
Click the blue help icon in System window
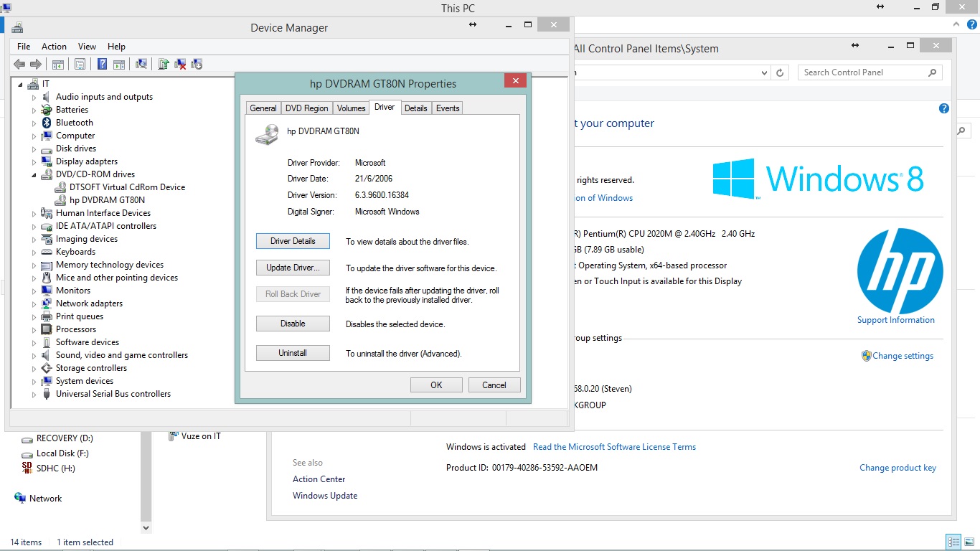pos(943,108)
